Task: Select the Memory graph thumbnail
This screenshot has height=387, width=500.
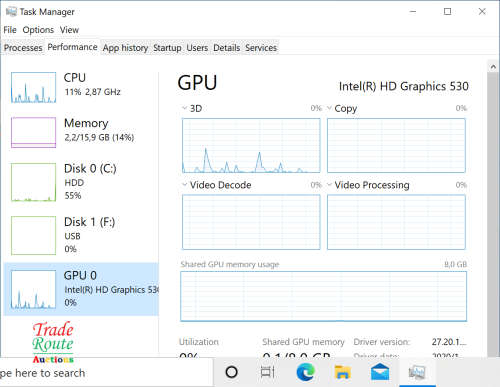Action: click(33, 132)
